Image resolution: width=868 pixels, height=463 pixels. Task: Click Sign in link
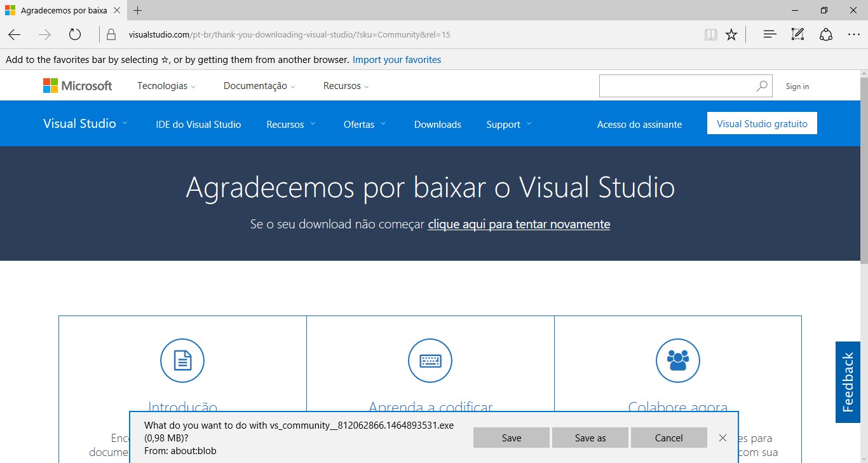797,86
